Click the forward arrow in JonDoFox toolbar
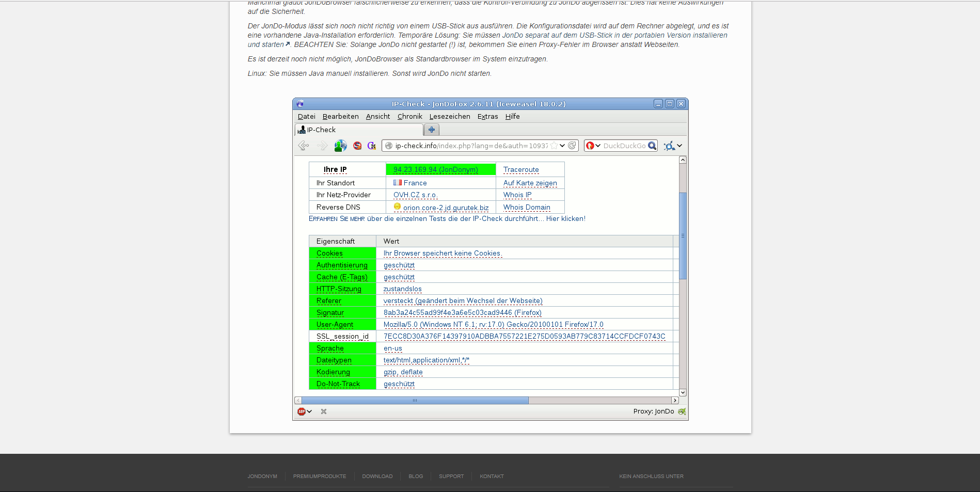 point(322,146)
